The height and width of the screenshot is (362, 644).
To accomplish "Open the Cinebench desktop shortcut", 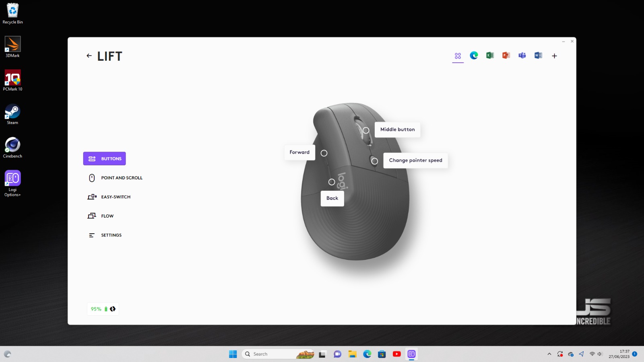I will 12,148.
